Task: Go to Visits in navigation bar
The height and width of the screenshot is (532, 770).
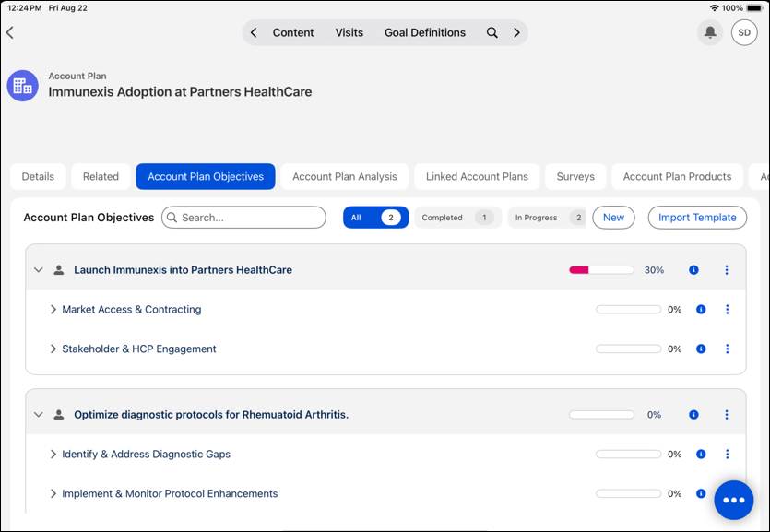Action: [x=349, y=32]
